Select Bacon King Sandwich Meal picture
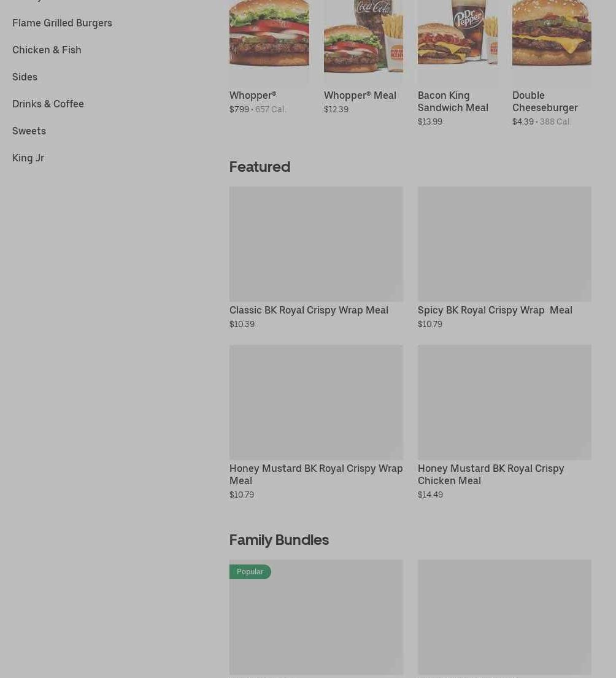The height and width of the screenshot is (678, 616). 457,41
